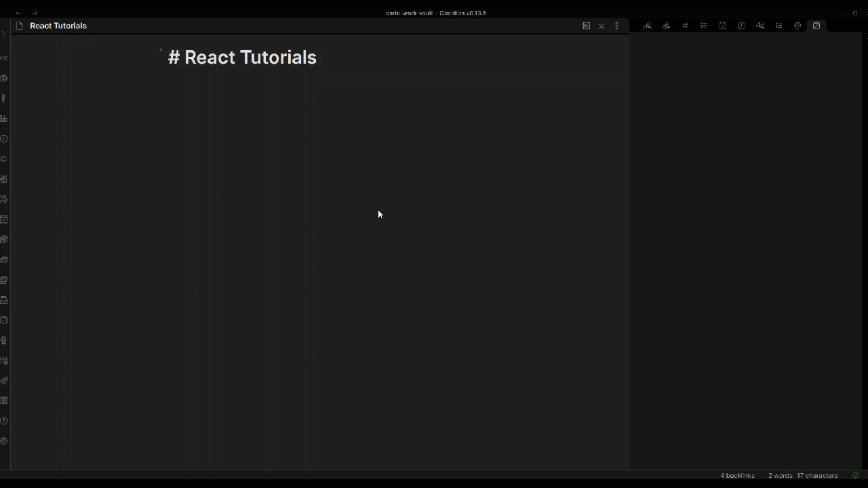Toggle preview/reading mode for the note

point(587,26)
